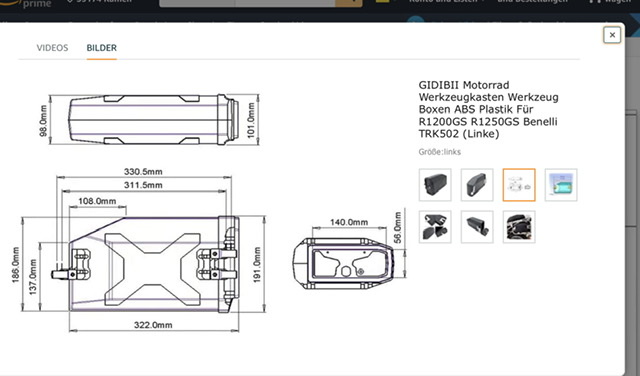Click the Amazon prime logo
This screenshot has height=376, width=640.
(29, 3)
